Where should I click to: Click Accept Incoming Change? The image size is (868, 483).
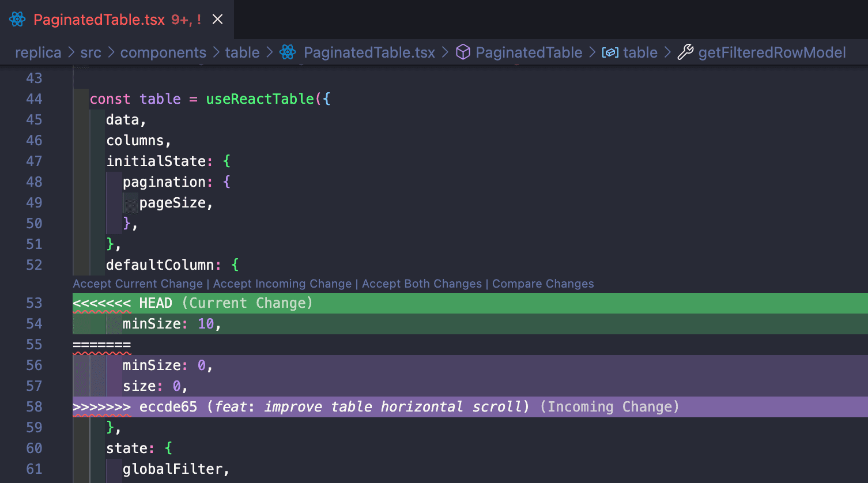coord(282,284)
